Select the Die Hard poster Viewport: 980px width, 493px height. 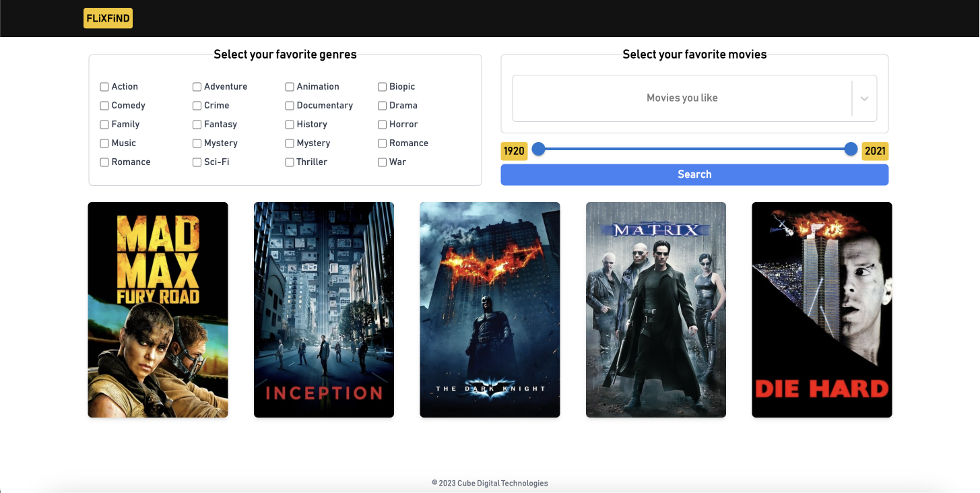click(822, 310)
